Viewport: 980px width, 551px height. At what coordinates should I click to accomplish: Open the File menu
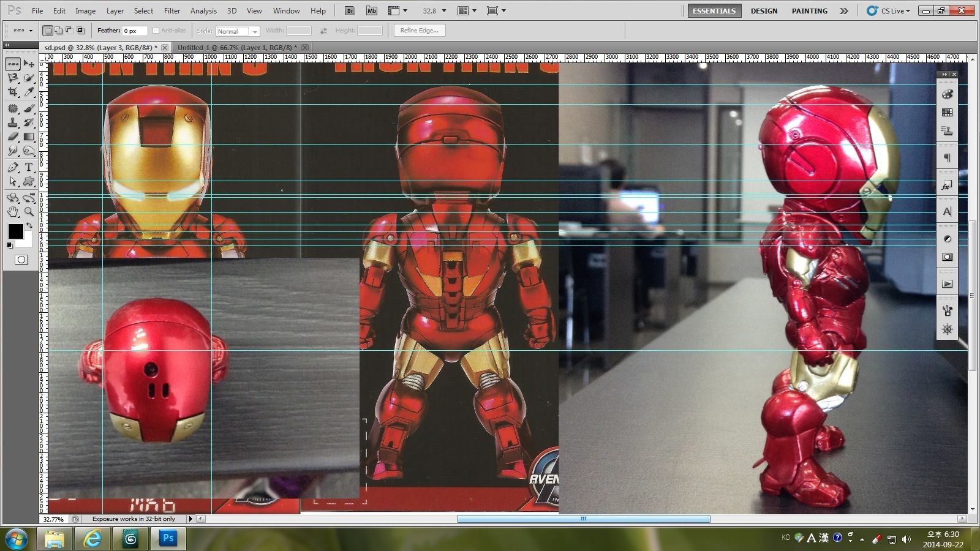37,10
